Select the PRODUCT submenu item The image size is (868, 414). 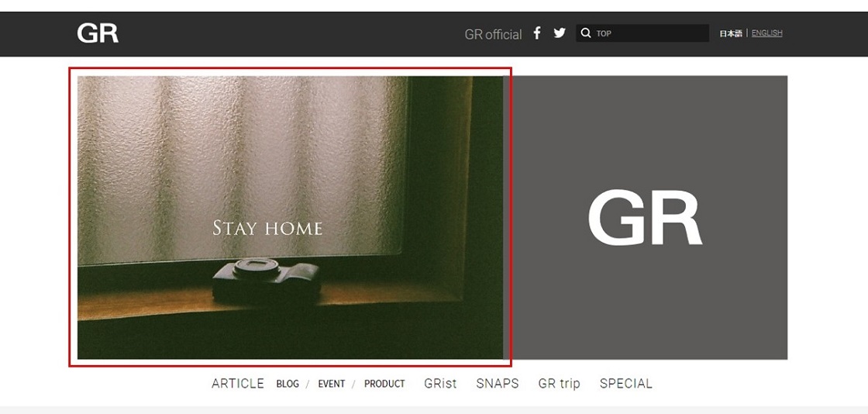point(384,384)
